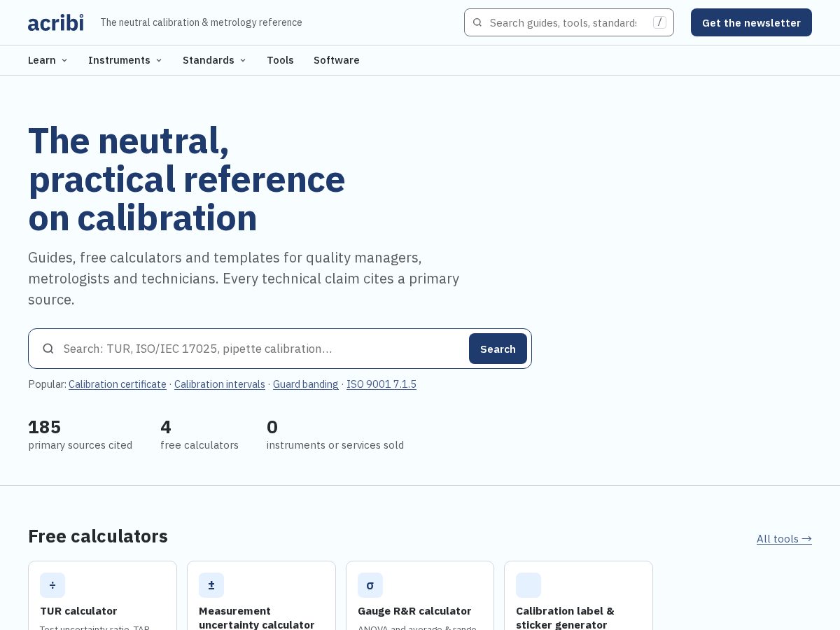Expand the Learn menu chevron
Screen dimensions: 840x630
pos(64,60)
